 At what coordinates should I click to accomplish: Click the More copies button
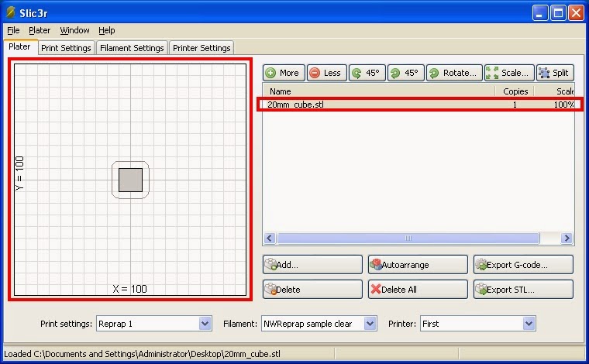click(x=284, y=73)
